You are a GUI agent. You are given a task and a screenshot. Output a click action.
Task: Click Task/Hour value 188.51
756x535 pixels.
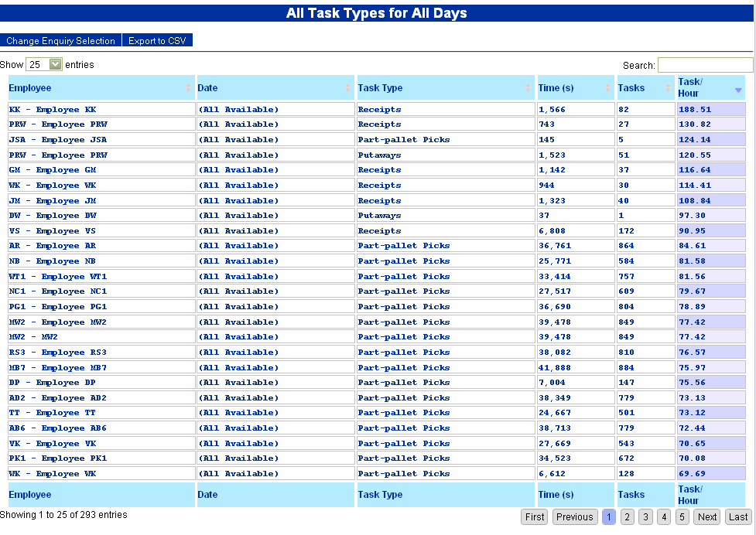click(711, 109)
